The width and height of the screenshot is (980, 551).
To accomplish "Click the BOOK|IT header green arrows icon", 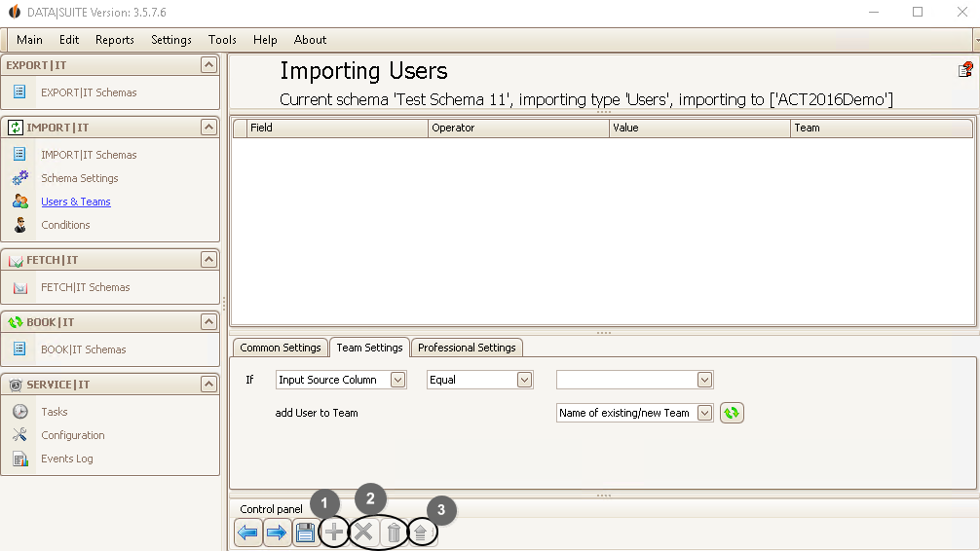I will tap(16, 322).
